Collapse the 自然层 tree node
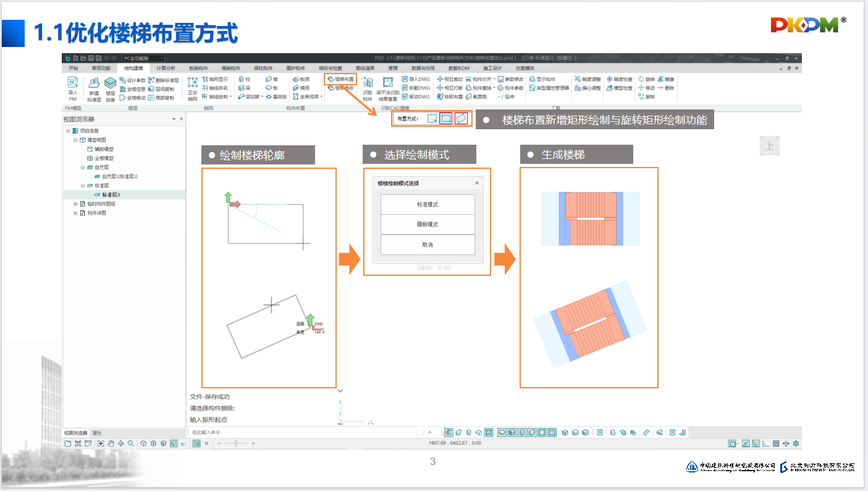This screenshot has height=491, width=868. pyautogui.click(x=82, y=167)
